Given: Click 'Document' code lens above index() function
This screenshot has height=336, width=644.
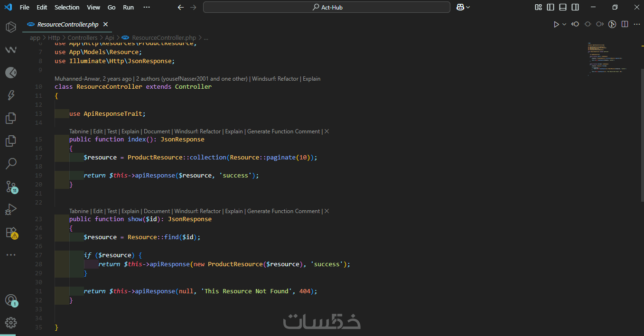Looking at the screenshot, I should tap(157, 131).
